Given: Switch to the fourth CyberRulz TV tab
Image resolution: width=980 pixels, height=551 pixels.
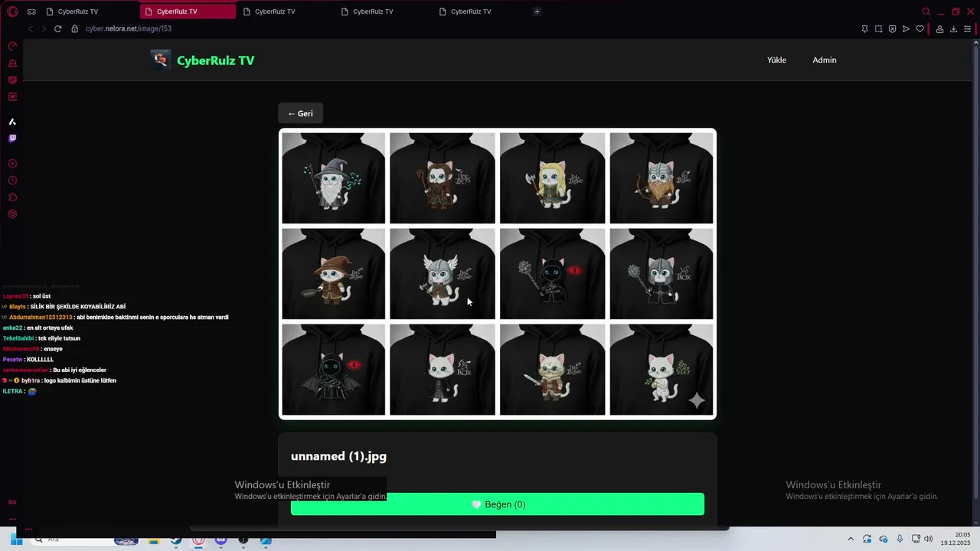Looking at the screenshot, I should coord(384,11).
